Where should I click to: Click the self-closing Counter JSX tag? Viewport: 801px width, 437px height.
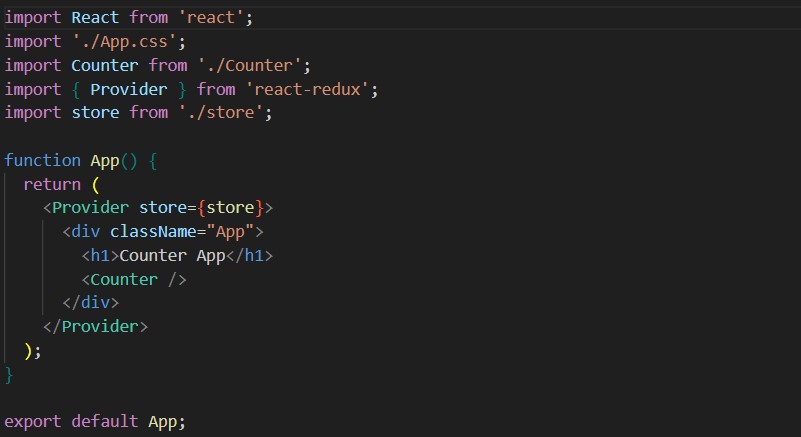(x=134, y=280)
